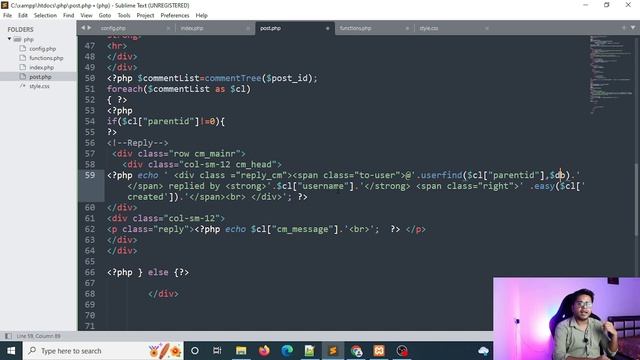Screen dimensions: 640x360
Task: Click the taskbar search box
Action: 103,351
